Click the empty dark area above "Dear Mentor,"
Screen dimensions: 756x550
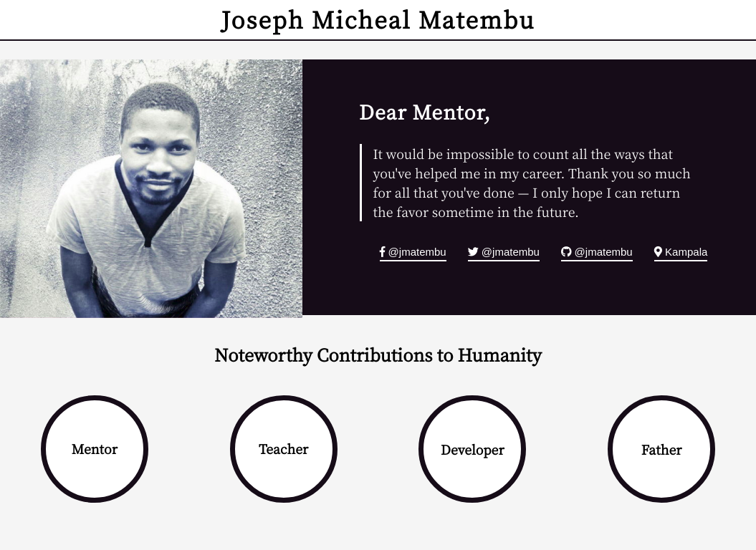529,77
